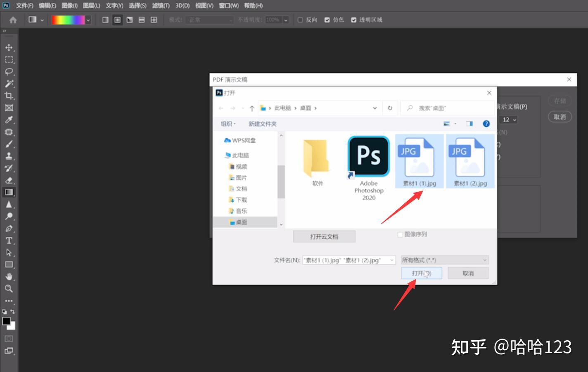Choose the angle gradient style icon
The image size is (588, 372).
tap(130, 20)
